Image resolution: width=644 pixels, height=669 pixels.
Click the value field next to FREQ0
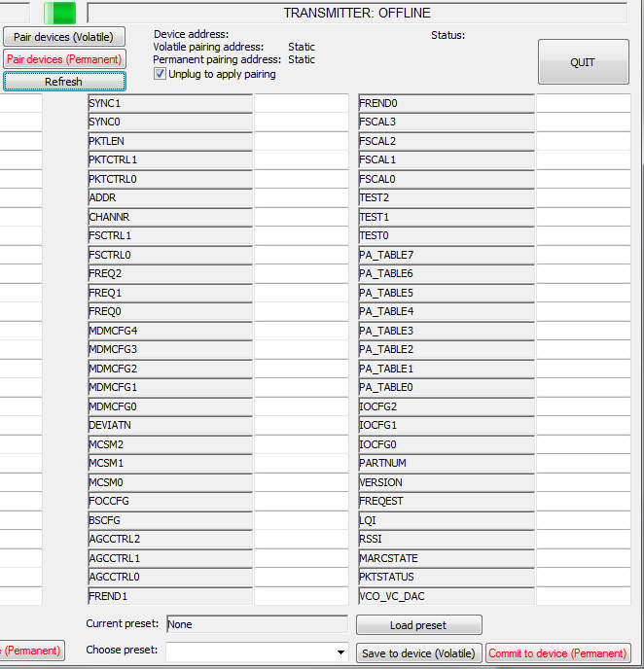click(302, 311)
